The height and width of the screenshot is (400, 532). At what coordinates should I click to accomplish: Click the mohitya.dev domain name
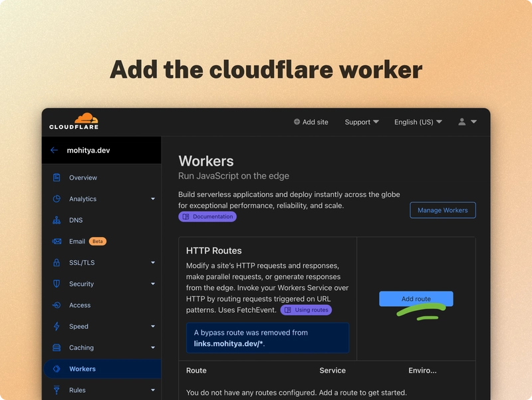tap(88, 150)
